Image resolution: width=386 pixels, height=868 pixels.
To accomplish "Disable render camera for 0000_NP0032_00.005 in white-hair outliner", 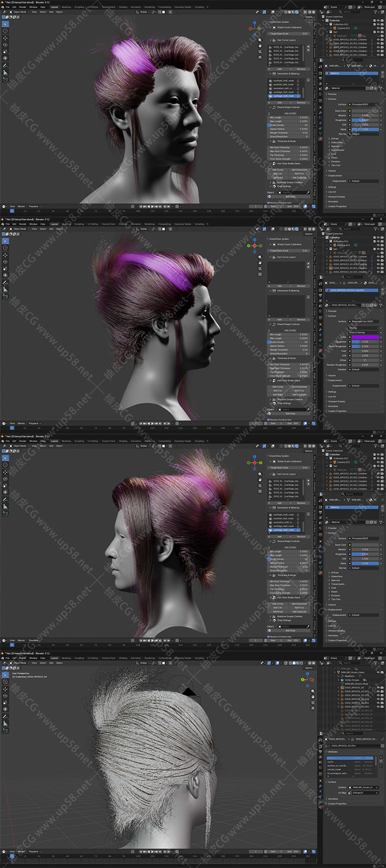I will [x=382, y=706].
